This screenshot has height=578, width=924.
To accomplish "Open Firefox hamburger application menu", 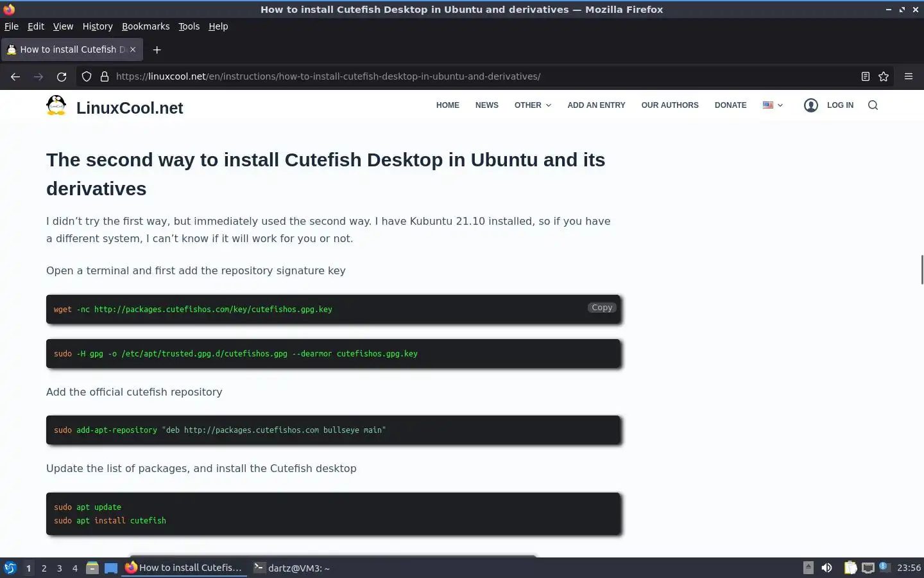I will click(909, 76).
